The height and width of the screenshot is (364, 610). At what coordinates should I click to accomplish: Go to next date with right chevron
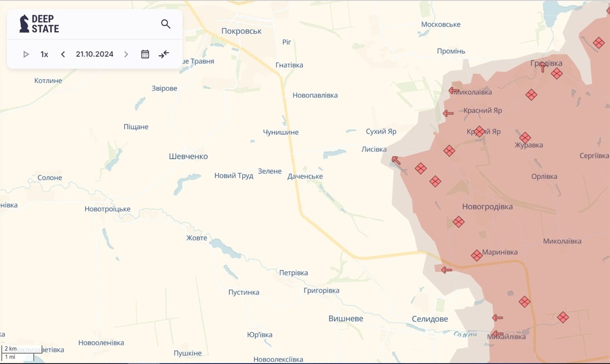[x=126, y=54]
